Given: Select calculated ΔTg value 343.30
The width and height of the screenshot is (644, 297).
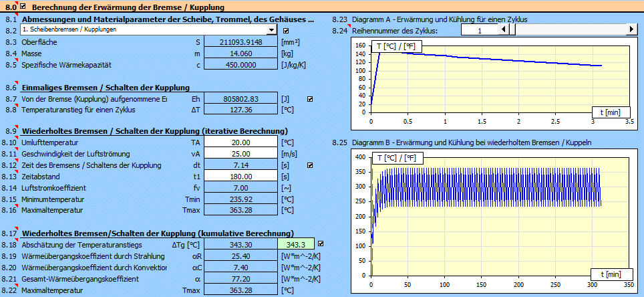Looking at the screenshot, I should click(241, 244).
